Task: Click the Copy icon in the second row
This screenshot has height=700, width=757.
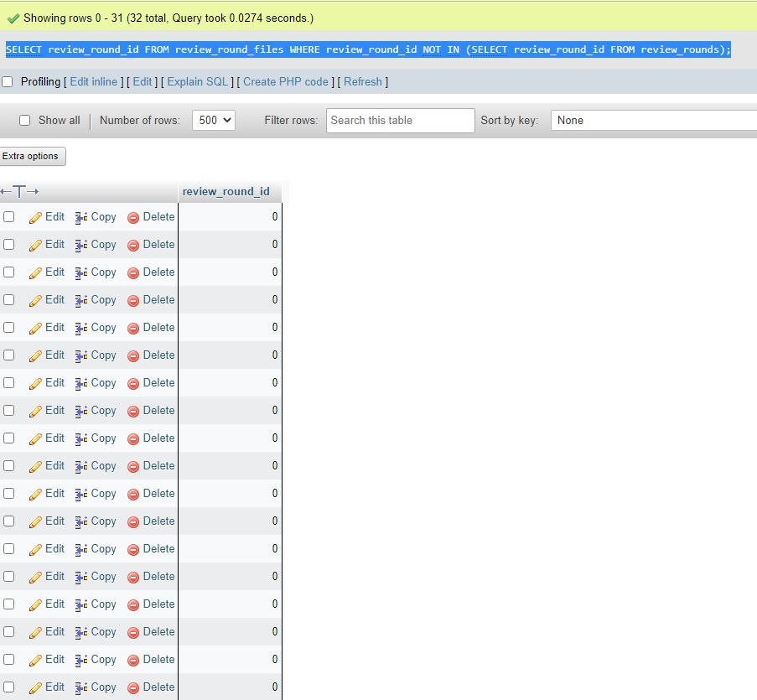Action: click(81, 246)
